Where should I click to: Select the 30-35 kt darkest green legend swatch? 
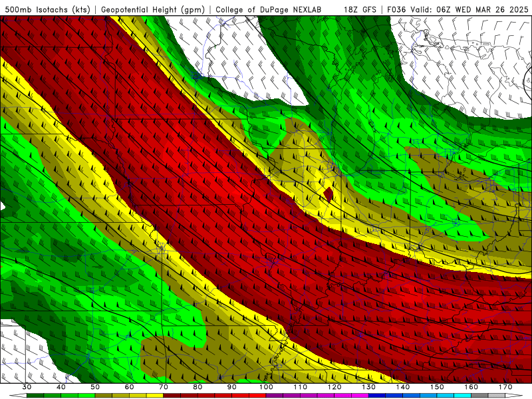(35, 396)
